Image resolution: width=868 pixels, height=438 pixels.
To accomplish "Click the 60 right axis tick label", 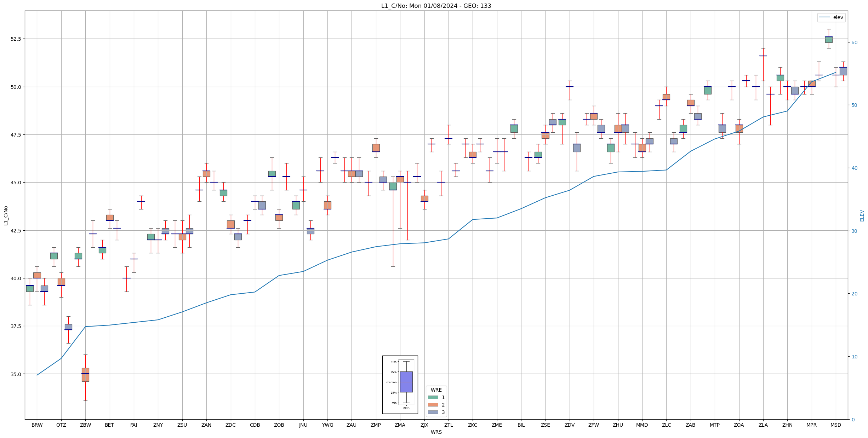I will point(855,42).
